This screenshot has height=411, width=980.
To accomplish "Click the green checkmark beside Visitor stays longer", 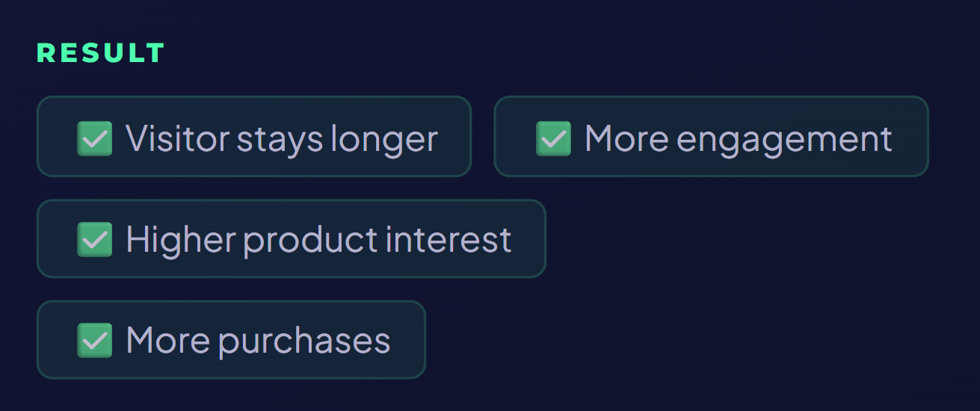I will click(95, 138).
